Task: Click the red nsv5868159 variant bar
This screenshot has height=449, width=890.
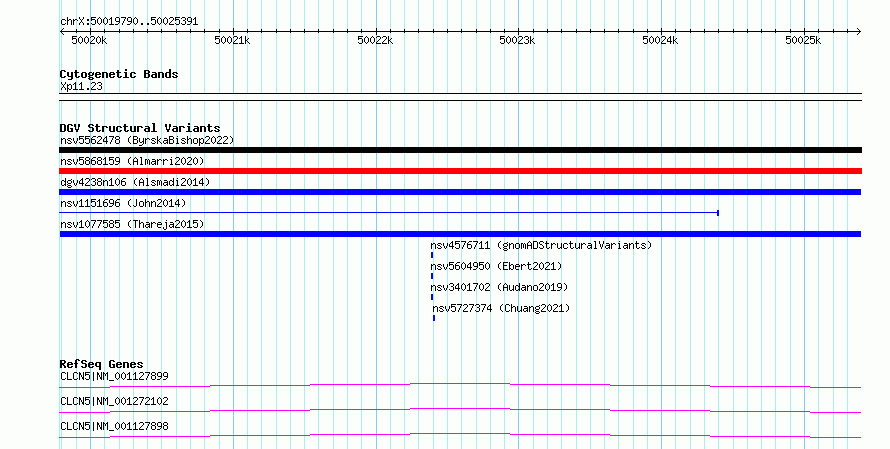Action: click(x=460, y=171)
